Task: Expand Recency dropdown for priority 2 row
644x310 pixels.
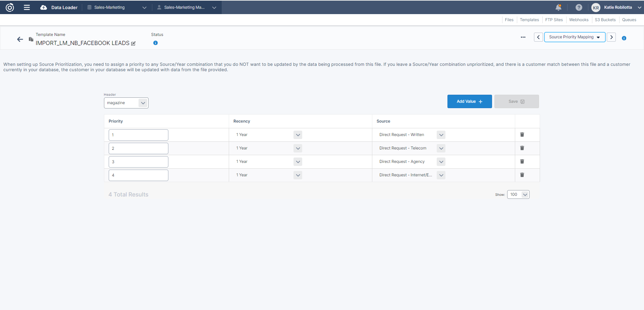Action: [x=298, y=148]
